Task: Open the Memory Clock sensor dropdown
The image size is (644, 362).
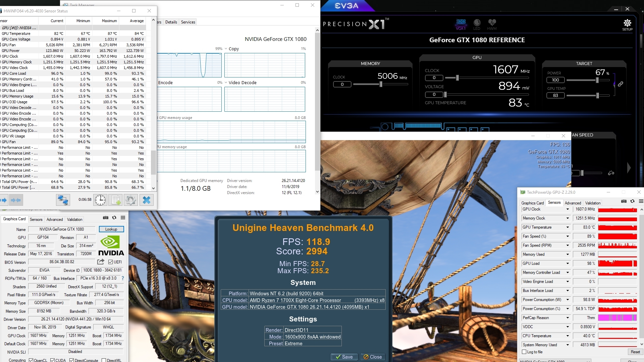Action: [568, 218]
